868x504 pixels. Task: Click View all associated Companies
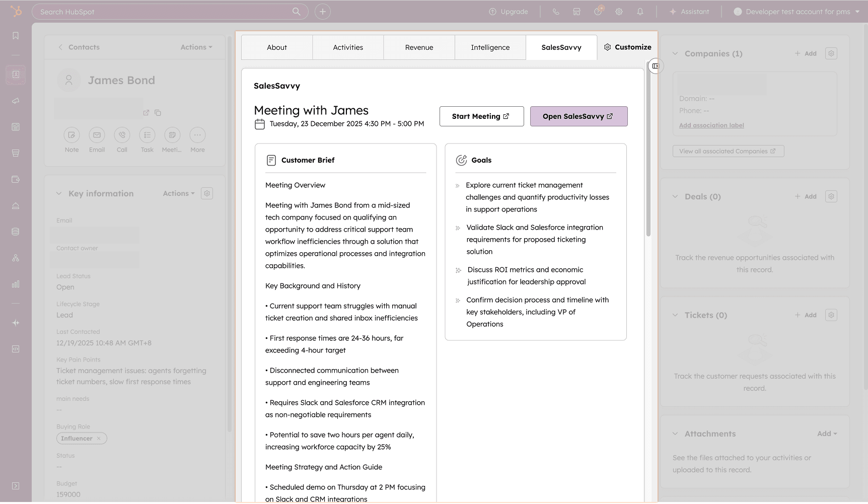[x=729, y=151]
